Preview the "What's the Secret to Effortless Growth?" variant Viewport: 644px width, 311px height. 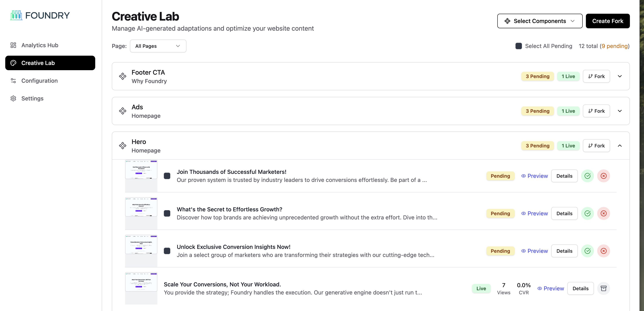(x=534, y=214)
